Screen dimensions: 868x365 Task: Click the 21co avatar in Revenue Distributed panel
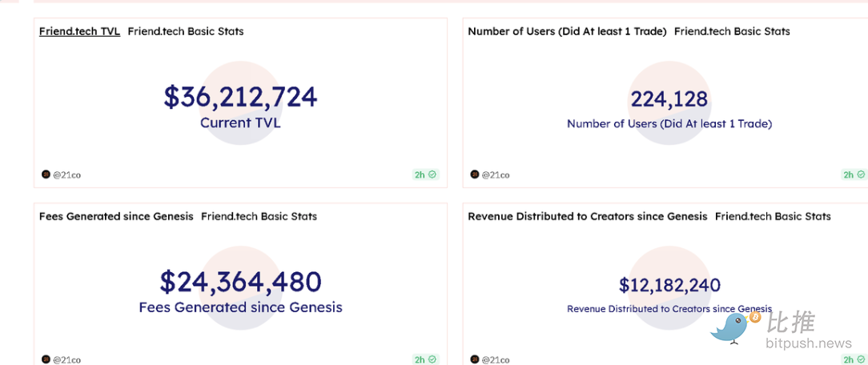point(475,359)
